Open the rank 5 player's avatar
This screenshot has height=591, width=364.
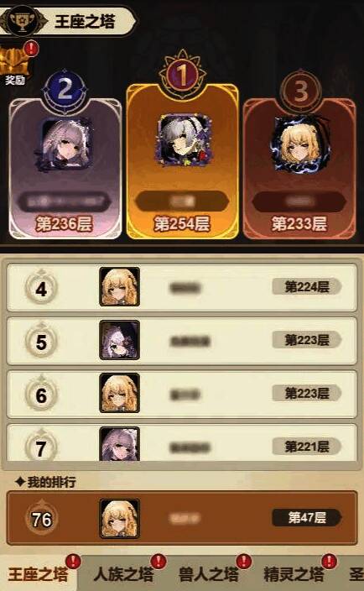click(119, 340)
